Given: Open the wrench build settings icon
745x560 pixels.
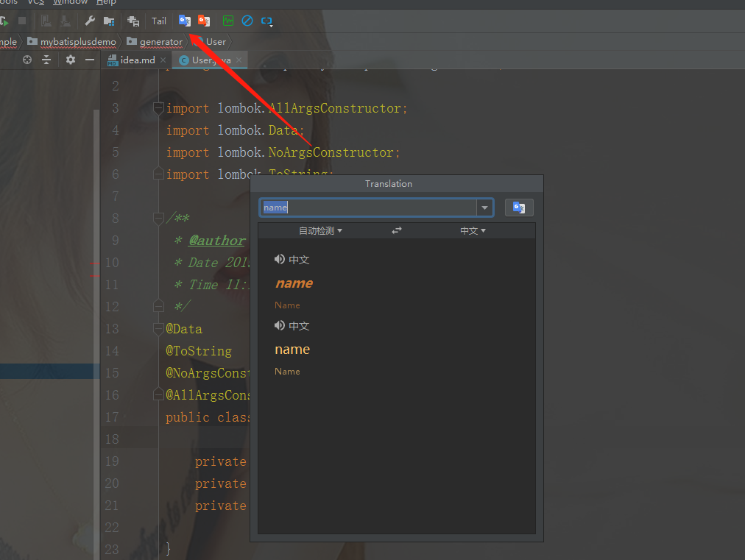Looking at the screenshot, I should click(x=89, y=21).
